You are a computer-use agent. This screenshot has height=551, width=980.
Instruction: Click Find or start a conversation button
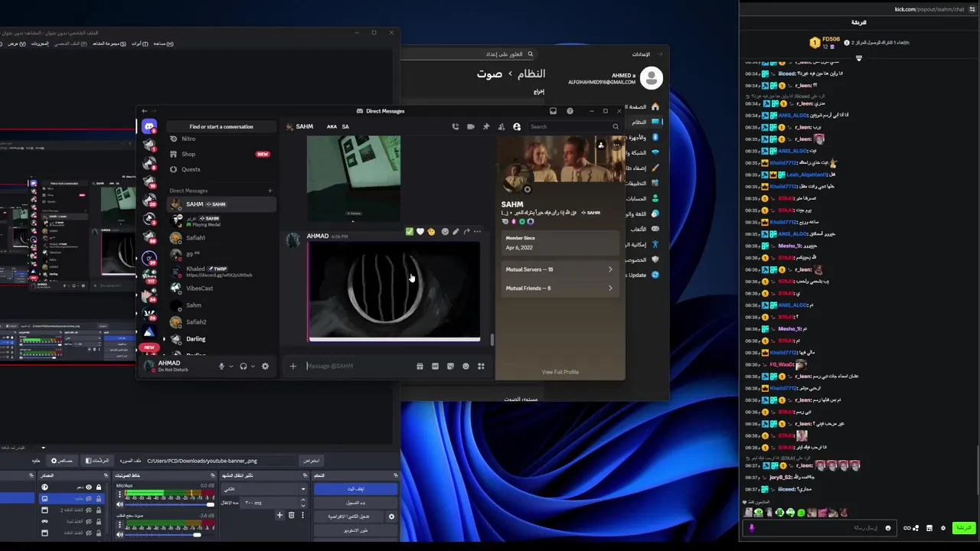point(221,126)
